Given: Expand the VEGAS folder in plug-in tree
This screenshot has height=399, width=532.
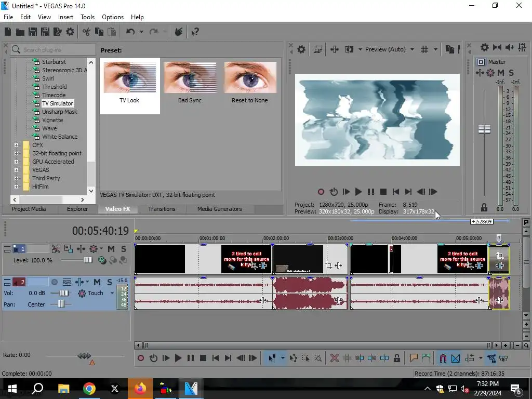Looking at the screenshot, I should tap(16, 170).
